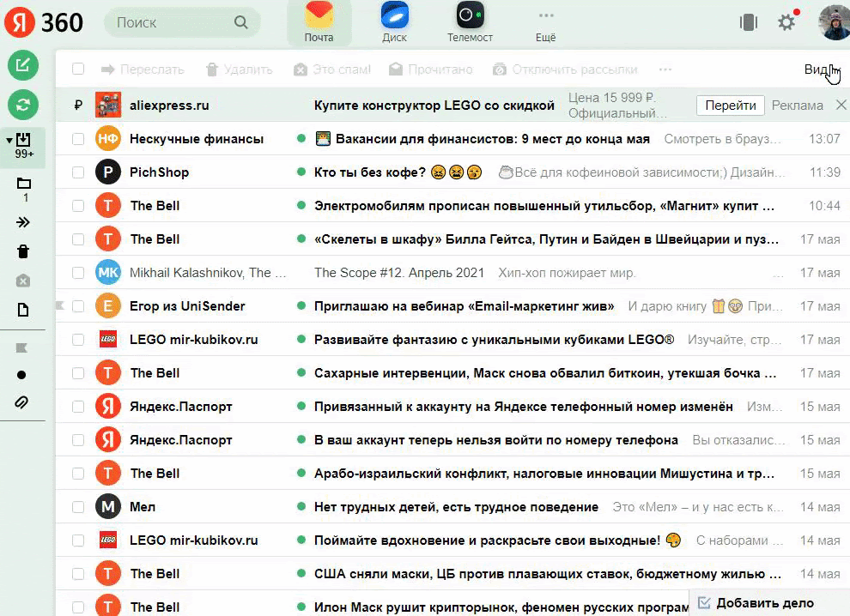Check the Mikhail Kalashnikov email checkbox
The height and width of the screenshot is (616, 850).
coord(78,273)
